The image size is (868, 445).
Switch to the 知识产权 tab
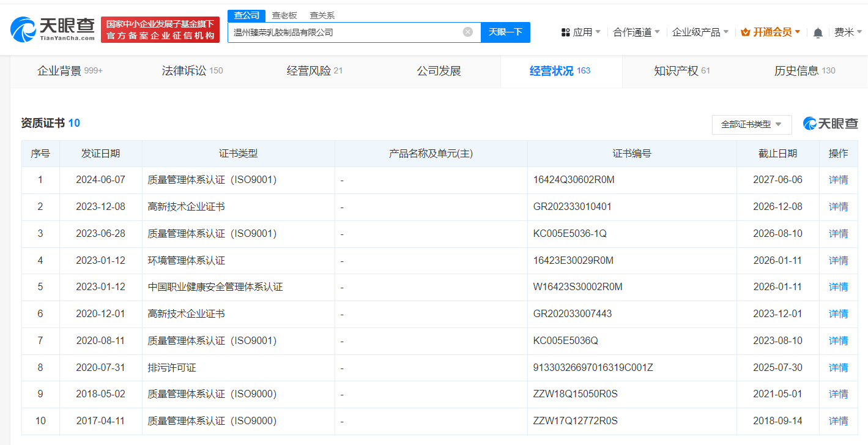[682, 71]
